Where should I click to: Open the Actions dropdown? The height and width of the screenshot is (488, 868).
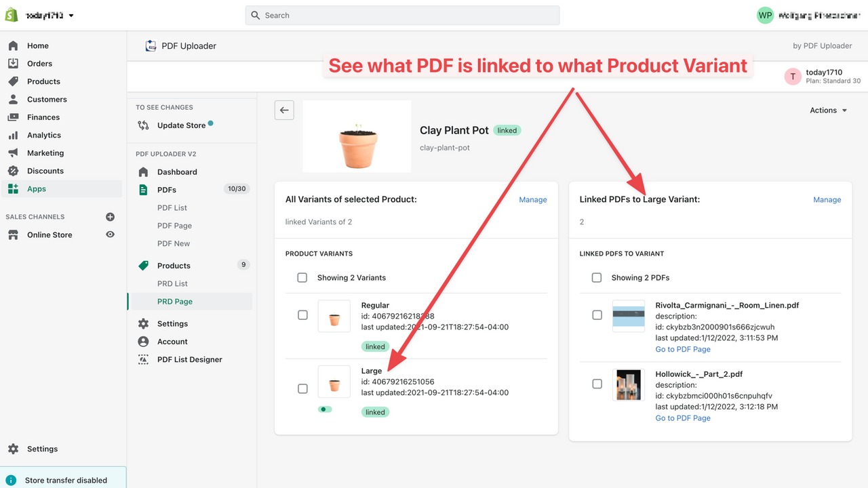(x=827, y=110)
